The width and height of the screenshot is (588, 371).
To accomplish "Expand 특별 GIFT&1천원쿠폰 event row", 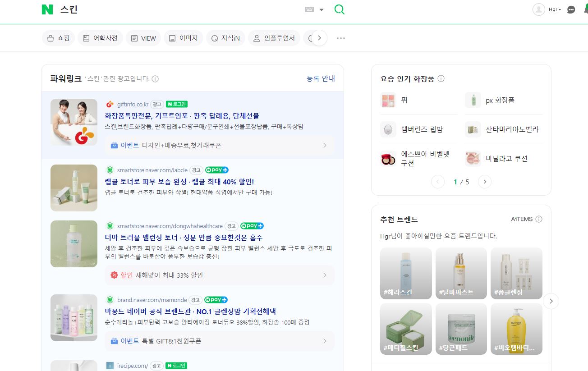I will coord(220,341).
